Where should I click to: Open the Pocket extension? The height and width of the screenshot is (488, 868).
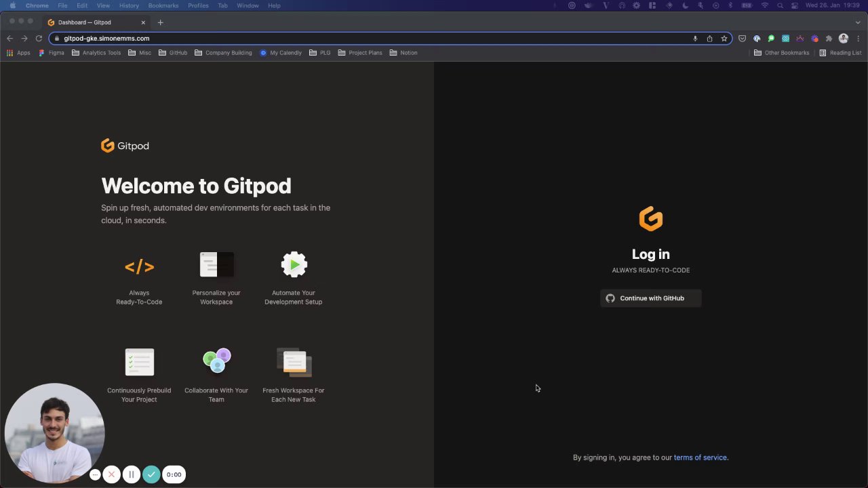[743, 39]
